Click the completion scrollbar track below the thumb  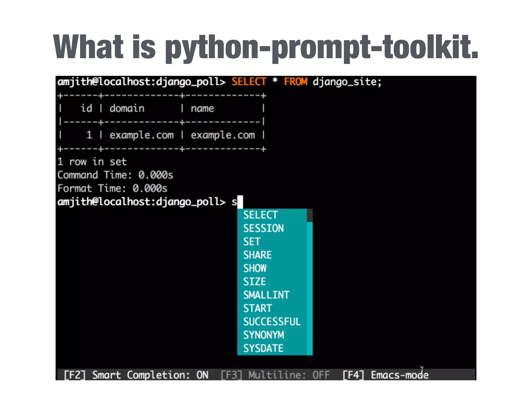click(310, 288)
